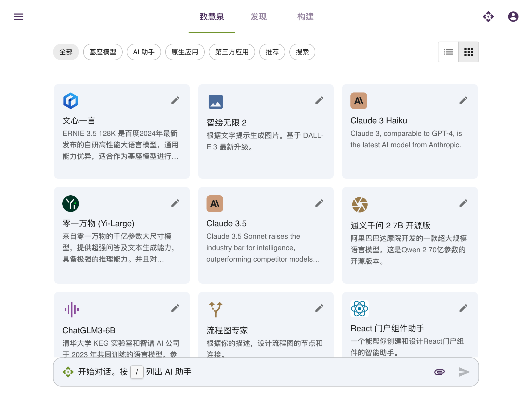
Task: Click the Claude 3.5 Anthropic logo
Action: click(215, 204)
